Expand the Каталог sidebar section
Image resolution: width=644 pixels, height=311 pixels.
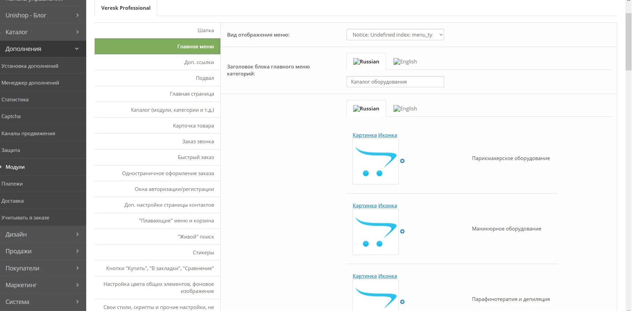click(43, 32)
